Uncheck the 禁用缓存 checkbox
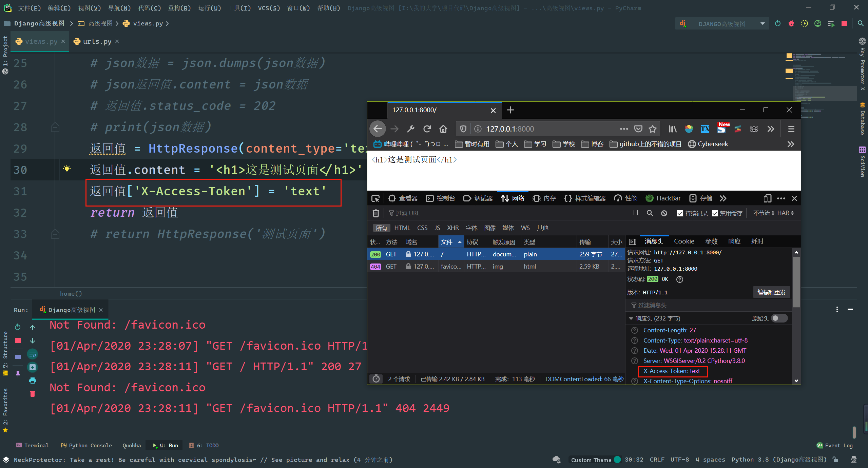The width and height of the screenshot is (868, 468). pos(715,213)
